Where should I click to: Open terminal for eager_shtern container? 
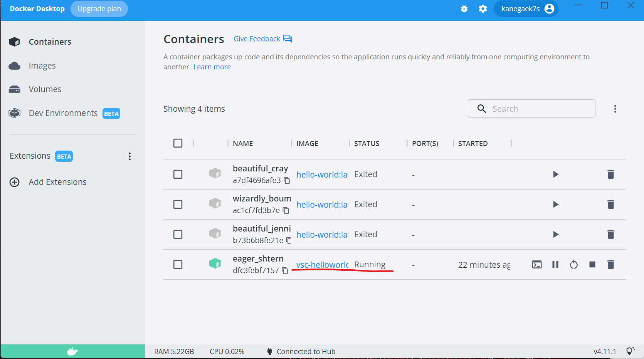pos(537,265)
